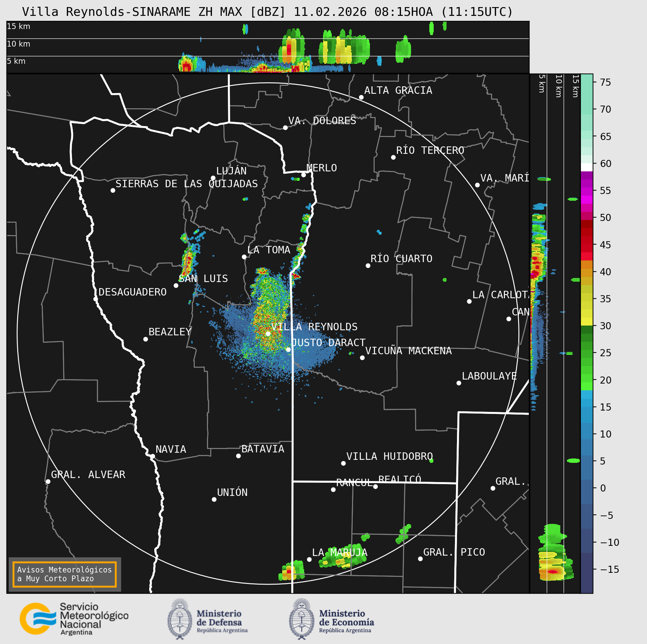This screenshot has width=647, height=644.
Task: Select the "LA TOMA" map label
Action: point(269,250)
